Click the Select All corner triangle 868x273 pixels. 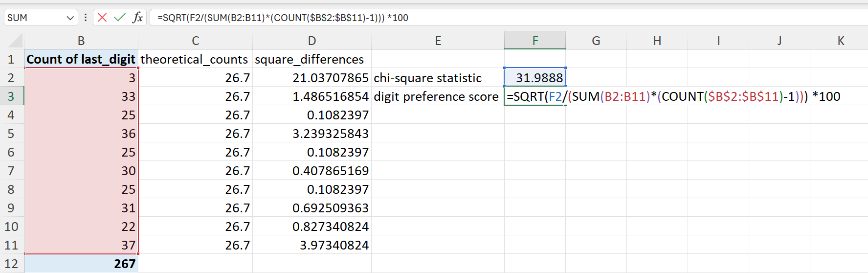15,41
